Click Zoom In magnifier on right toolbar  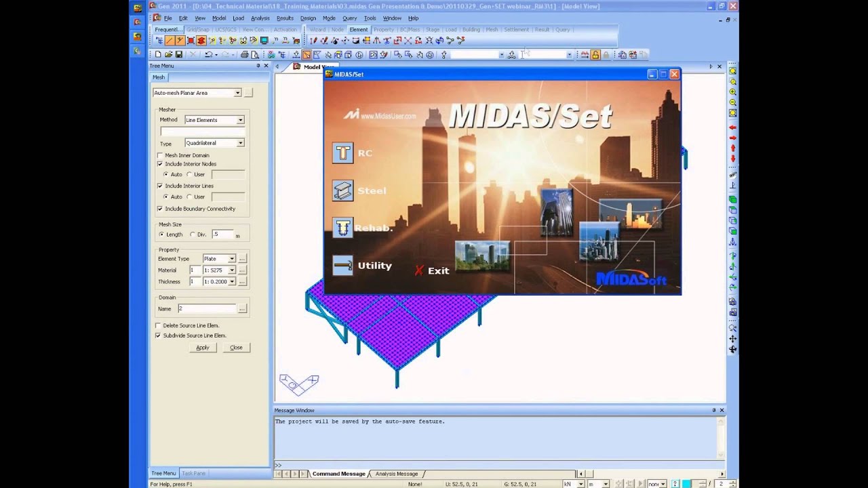[x=733, y=91]
